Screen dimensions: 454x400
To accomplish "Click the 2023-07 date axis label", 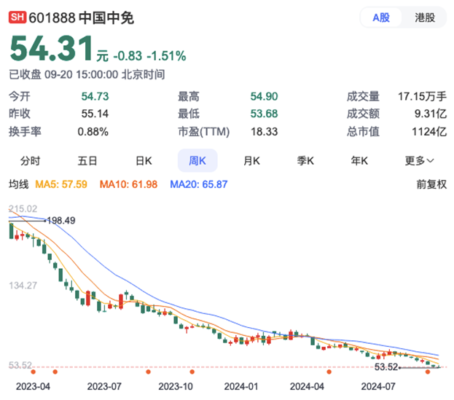I will point(104,387).
